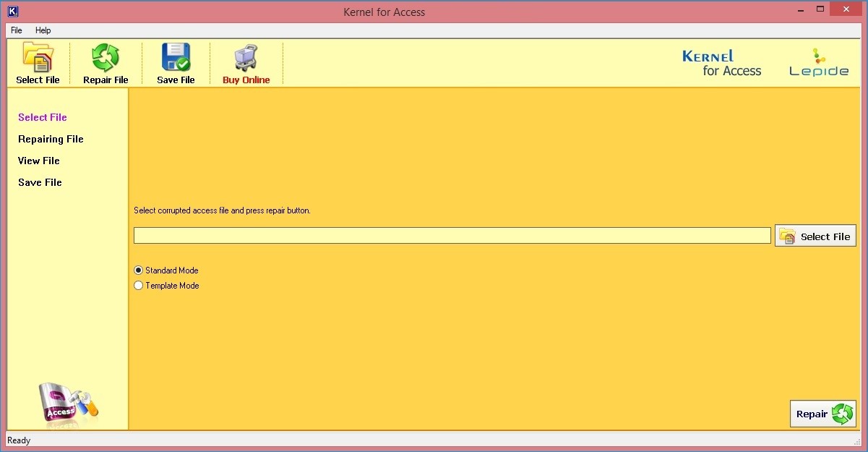This screenshot has width=868, height=452.
Task: Click the Ready status bar text
Action: [19, 440]
